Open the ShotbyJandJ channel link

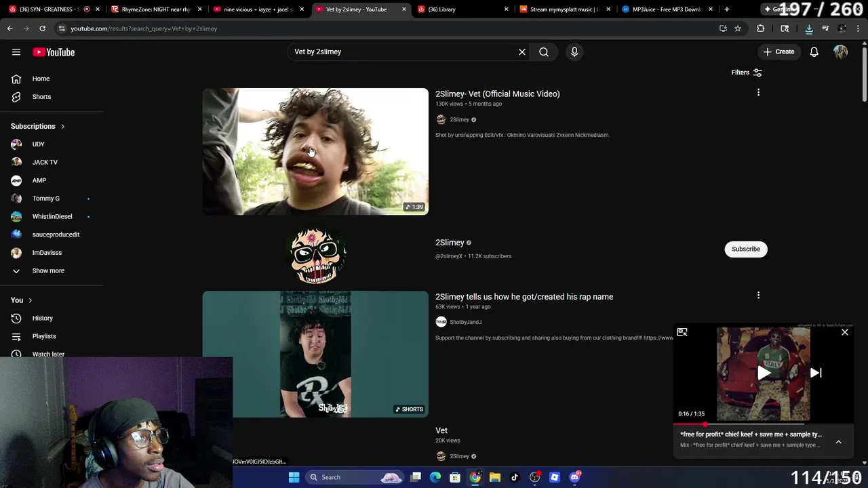pyautogui.click(x=465, y=322)
